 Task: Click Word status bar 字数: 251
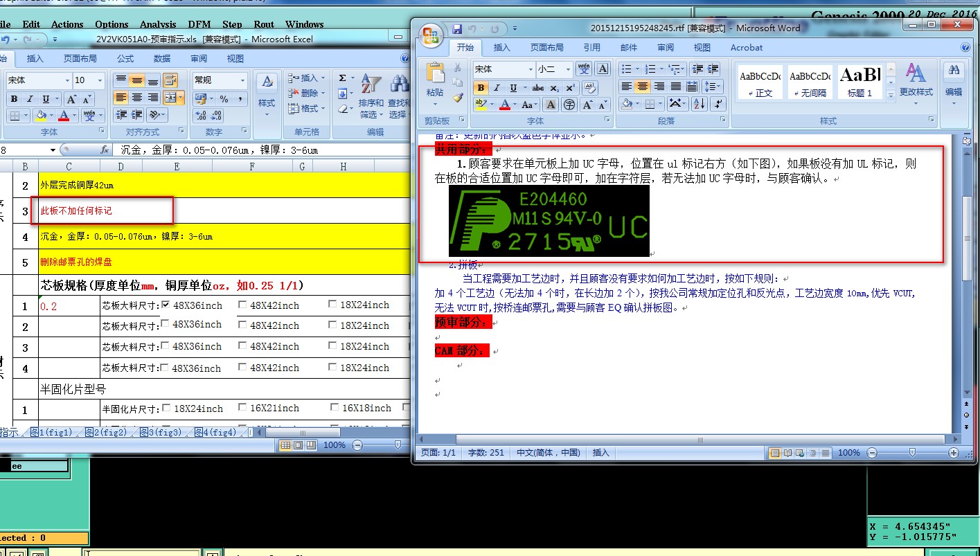pos(486,453)
